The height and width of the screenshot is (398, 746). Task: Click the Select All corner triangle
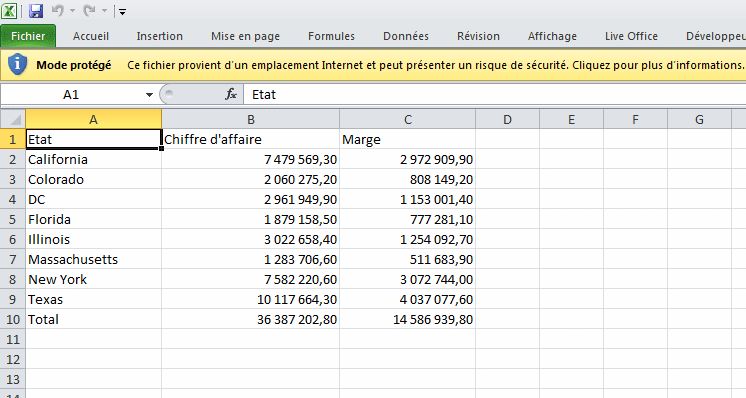(13, 119)
